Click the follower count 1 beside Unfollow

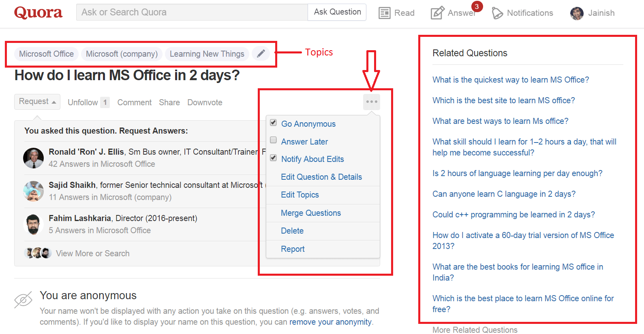coord(105,102)
